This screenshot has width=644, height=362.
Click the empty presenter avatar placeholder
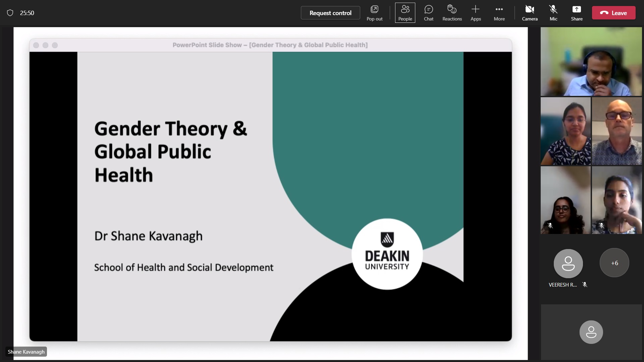pos(591,332)
